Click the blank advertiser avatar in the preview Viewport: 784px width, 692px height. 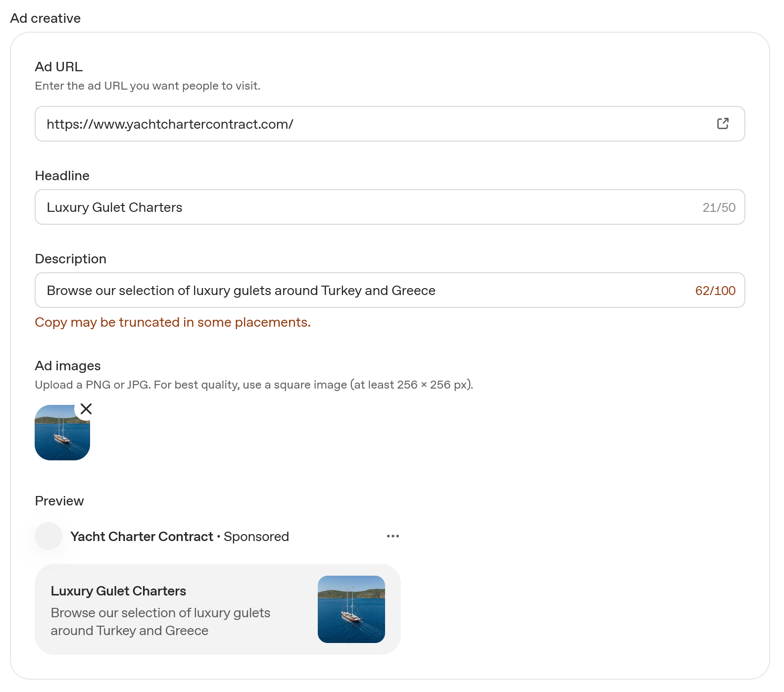coord(49,536)
